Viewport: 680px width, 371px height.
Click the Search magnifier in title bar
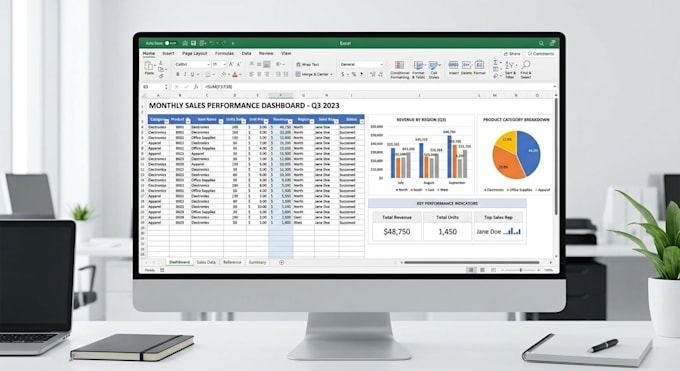[x=541, y=43]
